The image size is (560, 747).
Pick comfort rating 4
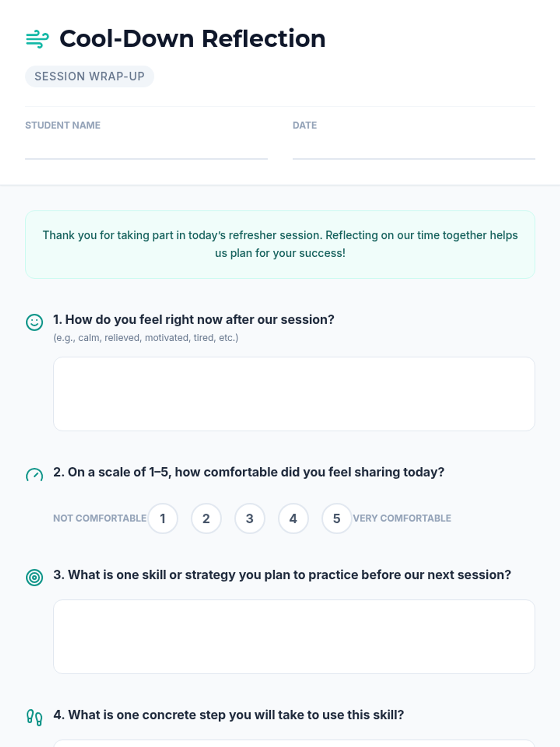tap(293, 518)
